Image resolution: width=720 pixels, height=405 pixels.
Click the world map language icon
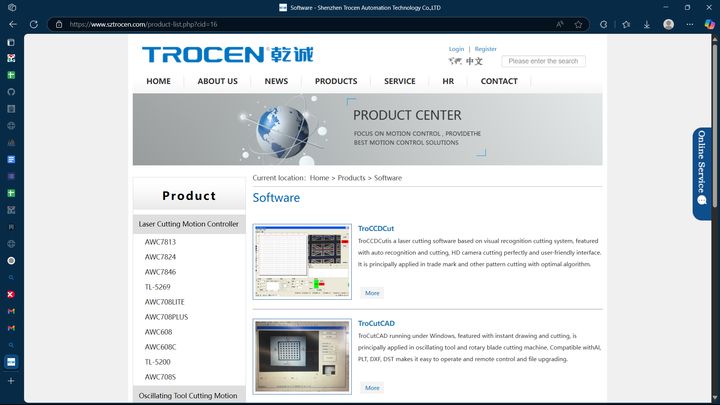(455, 61)
